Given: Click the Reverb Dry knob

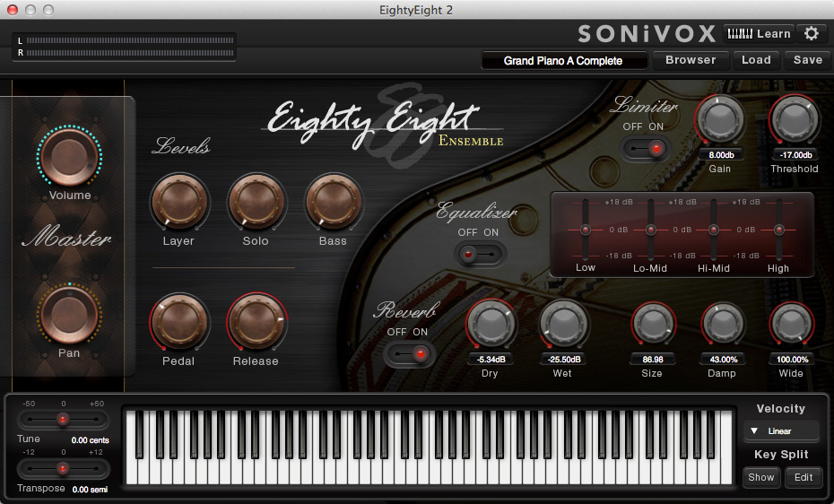Looking at the screenshot, I should pos(491,325).
